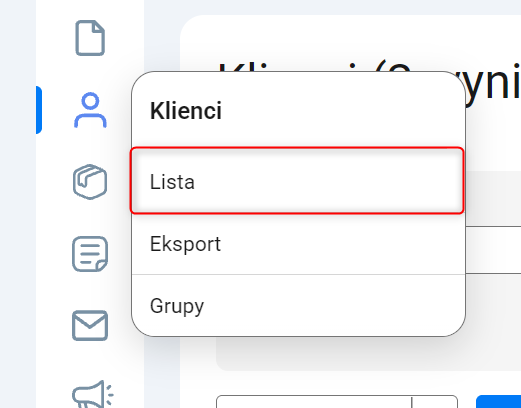Open the envelope mail icon in sidebar
Image resolution: width=521 pixels, height=408 pixels.
point(90,325)
